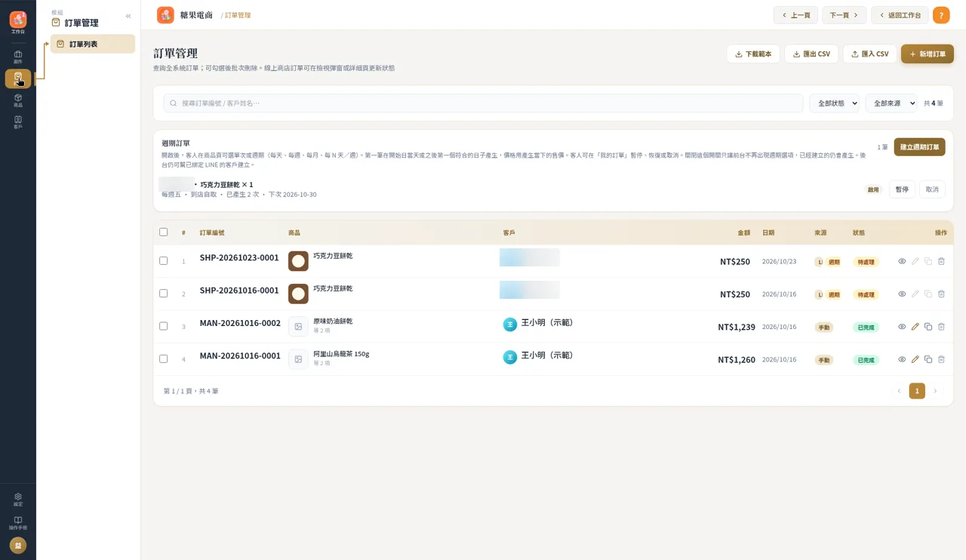View order SHP-20261016-0001 via eye icon
966x560 pixels.
pyautogui.click(x=902, y=294)
